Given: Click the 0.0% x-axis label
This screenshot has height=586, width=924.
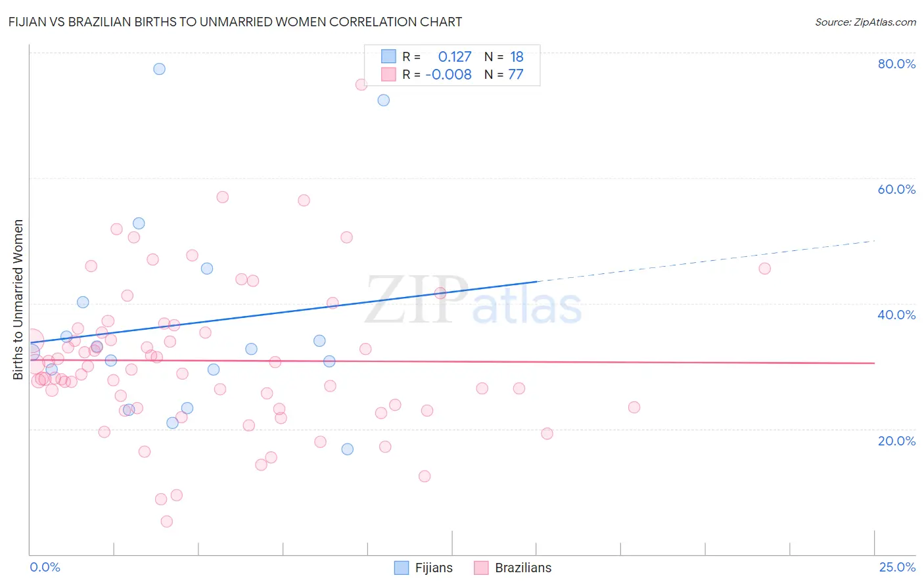Looking at the screenshot, I should (x=45, y=567).
